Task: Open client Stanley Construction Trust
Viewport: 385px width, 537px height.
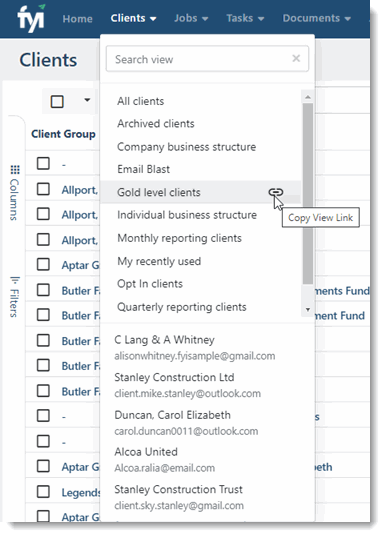Action: 178,489
